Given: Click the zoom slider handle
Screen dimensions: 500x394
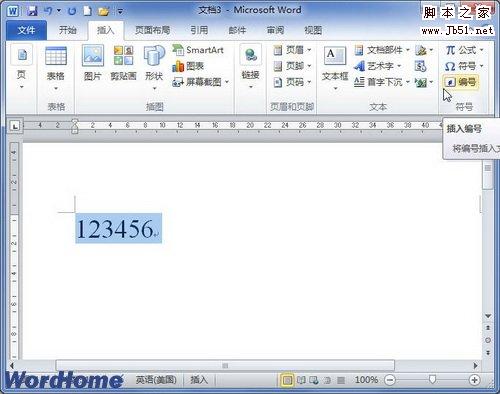Looking at the screenshot, I should (x=432, y=379).
